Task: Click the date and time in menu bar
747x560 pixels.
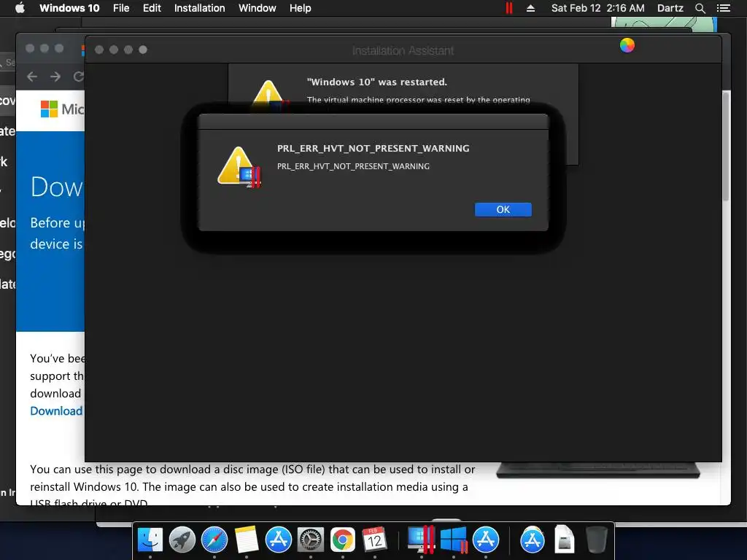Action: click(x=597, y=8)
